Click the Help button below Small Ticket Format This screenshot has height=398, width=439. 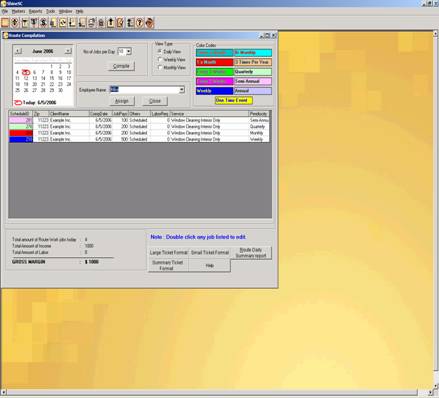pos(209,265)
